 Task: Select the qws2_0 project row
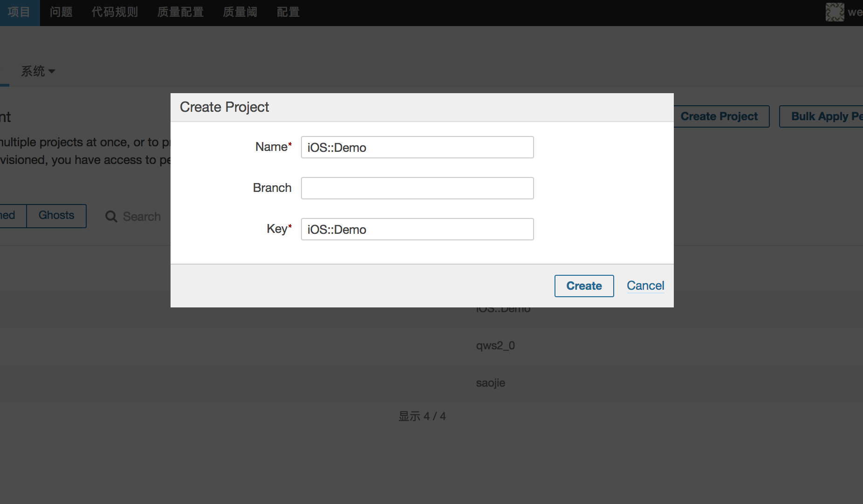[x=431, y=346]
